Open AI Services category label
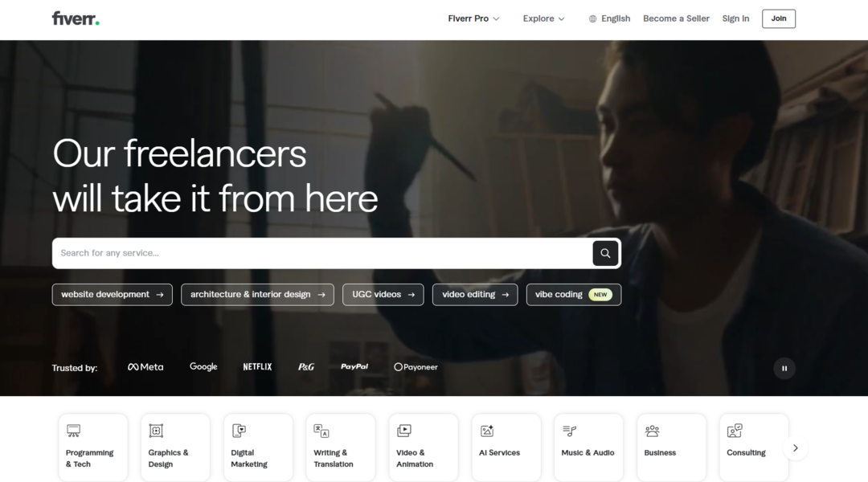 click(499, 452)
